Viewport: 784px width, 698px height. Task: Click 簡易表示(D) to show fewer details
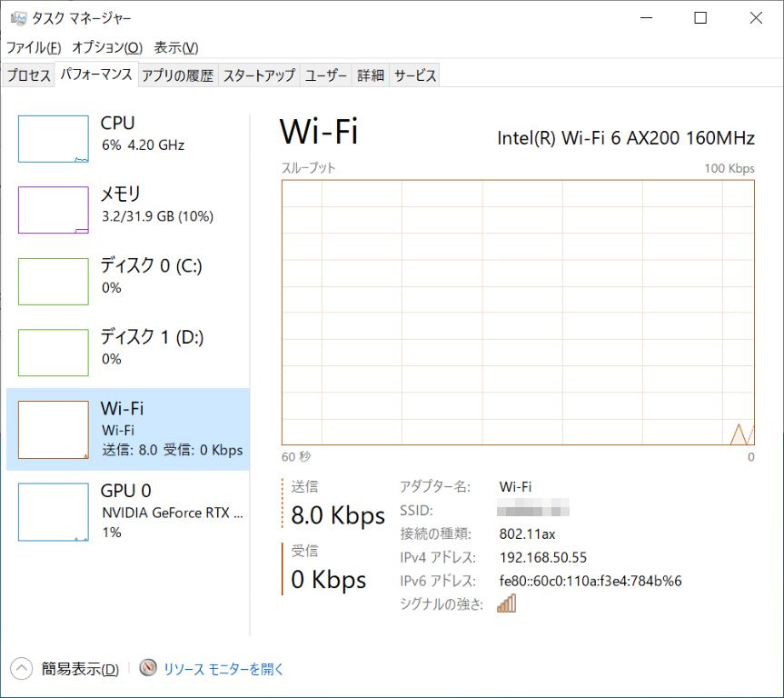pyautogui.click(x=80, y=669)
